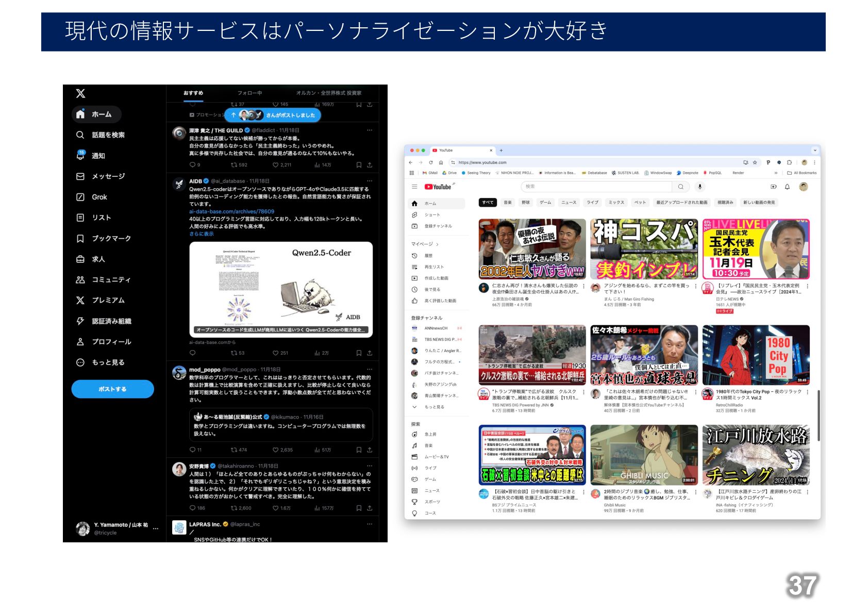Open account menu beside Y. Yamamoto

[x=156, y=529]
